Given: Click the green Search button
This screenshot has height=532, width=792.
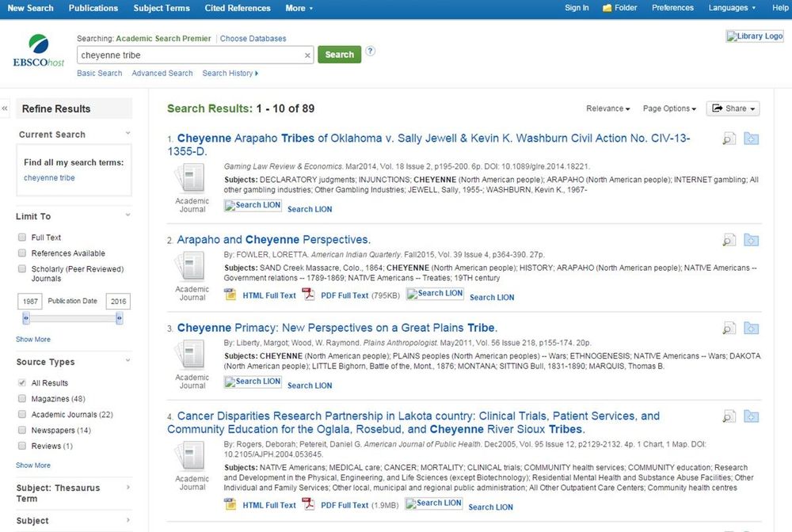Looking at the screenshot, I should [x=340, y=55].
